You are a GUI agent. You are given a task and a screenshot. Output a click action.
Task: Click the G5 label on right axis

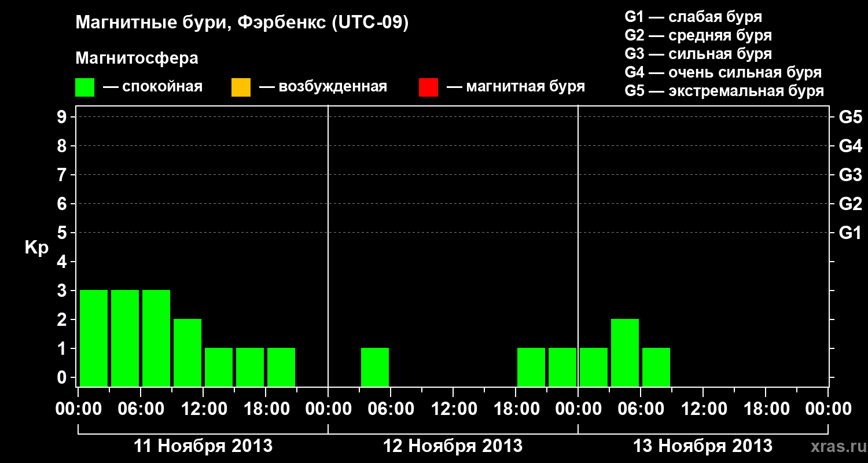[850, 117]
